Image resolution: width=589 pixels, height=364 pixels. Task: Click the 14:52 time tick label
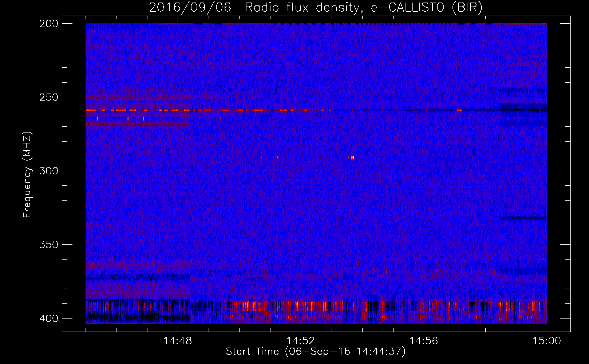coord(301,341)
